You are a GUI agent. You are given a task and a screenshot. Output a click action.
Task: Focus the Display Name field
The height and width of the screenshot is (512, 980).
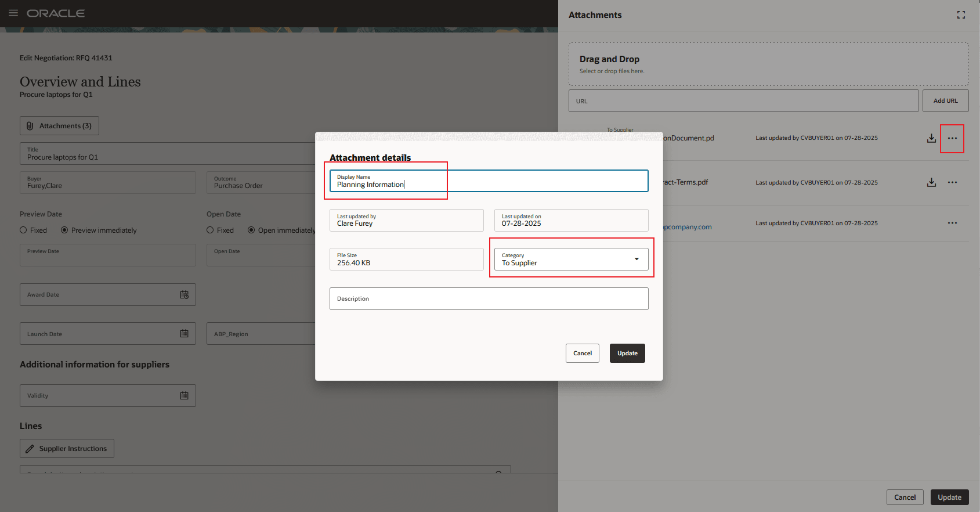coord(489,181)
